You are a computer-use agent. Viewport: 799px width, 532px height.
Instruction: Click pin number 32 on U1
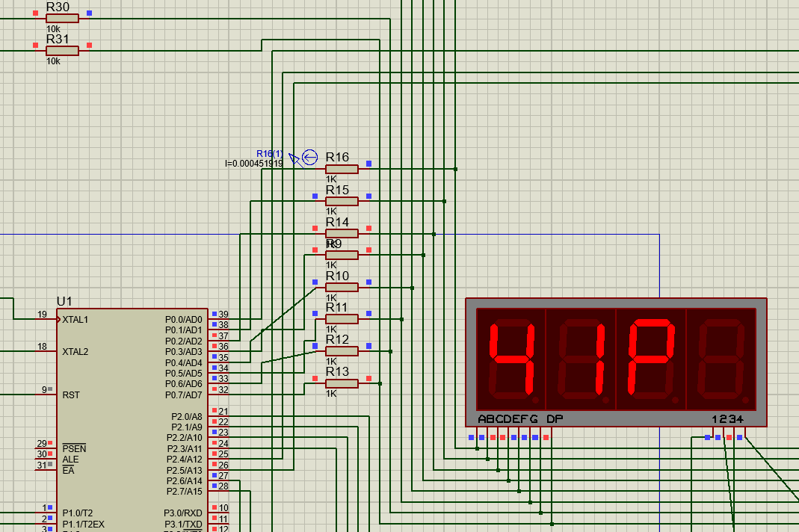(223, 390)
